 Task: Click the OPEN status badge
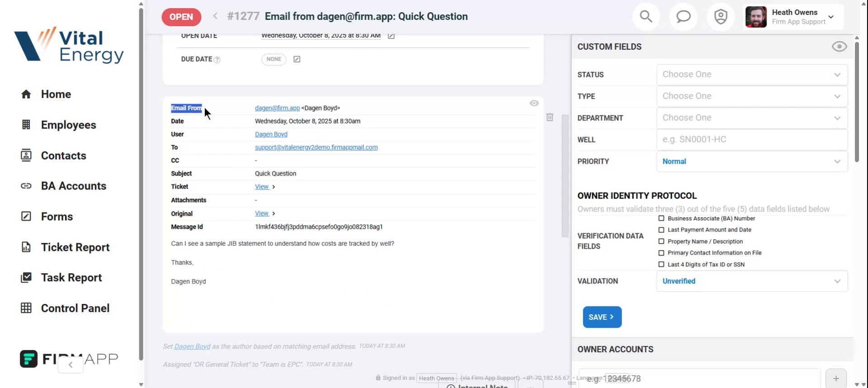tap(181, 17)
